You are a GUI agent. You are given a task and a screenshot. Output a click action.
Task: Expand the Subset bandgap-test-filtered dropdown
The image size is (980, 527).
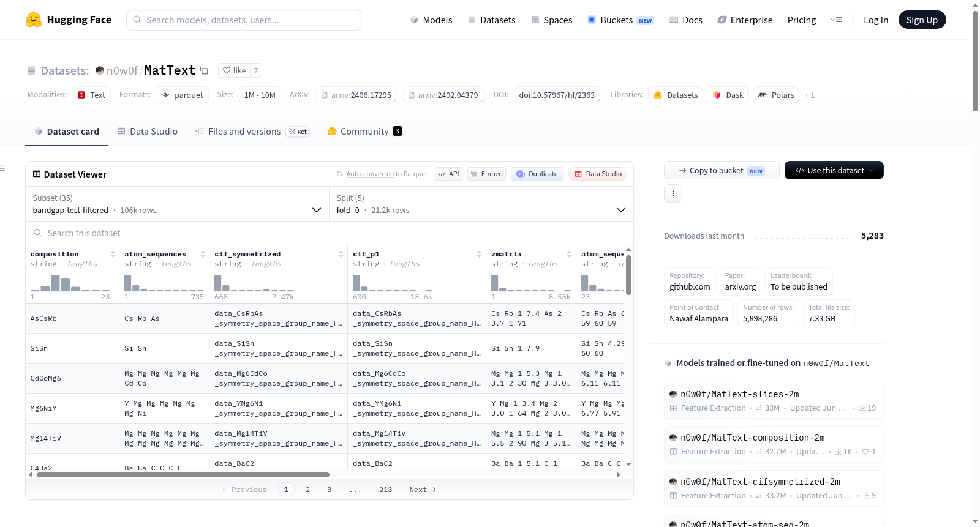pos(177,204)
